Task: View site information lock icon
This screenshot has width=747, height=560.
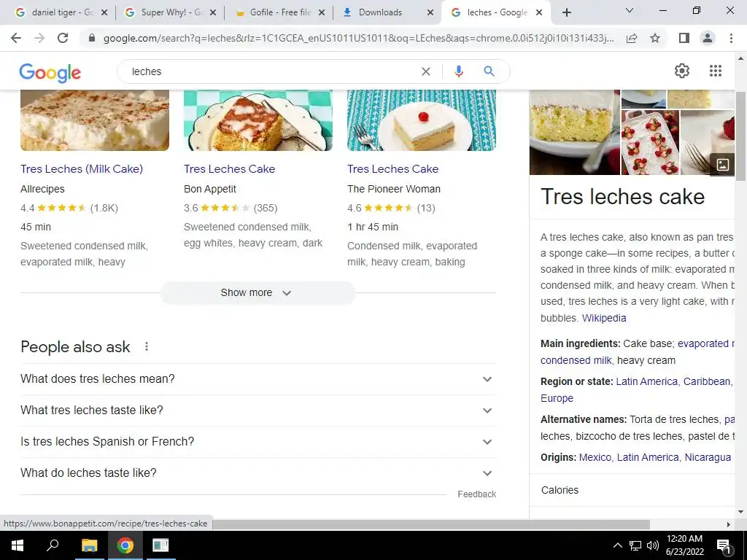Action: 92,38
